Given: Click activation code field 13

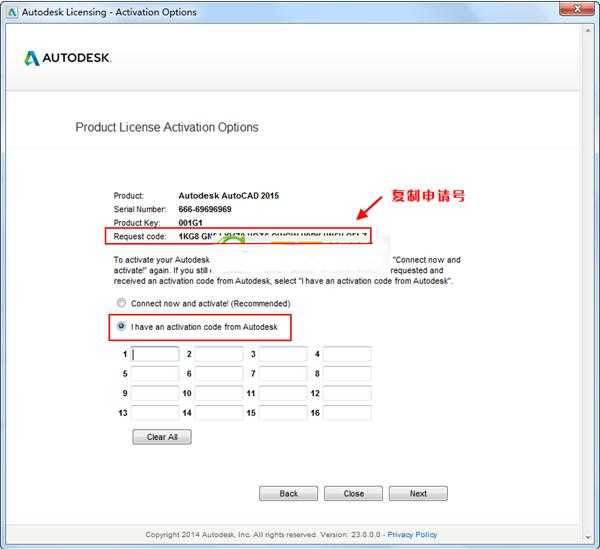Looking at the screenshot, I should [x=155, y=413].
